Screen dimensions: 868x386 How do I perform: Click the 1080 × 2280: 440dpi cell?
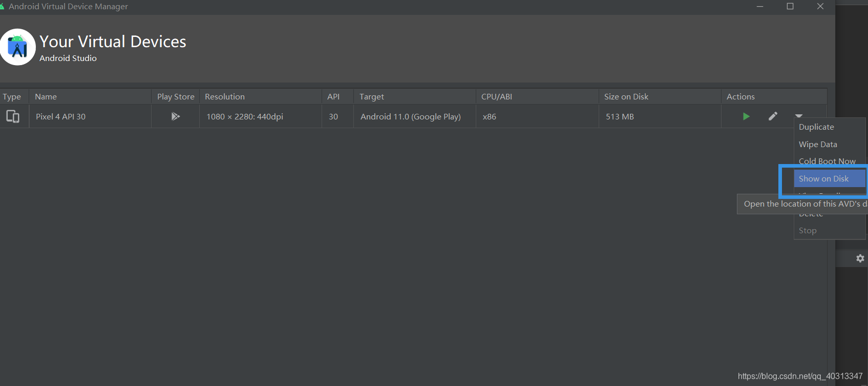pyautogui.click(x=261, y=116)
